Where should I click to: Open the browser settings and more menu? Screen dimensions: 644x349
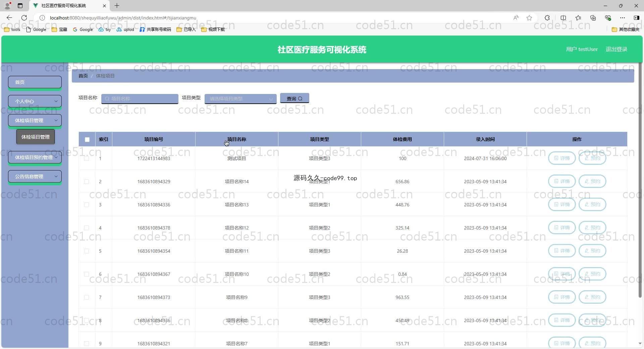[623, 18]
